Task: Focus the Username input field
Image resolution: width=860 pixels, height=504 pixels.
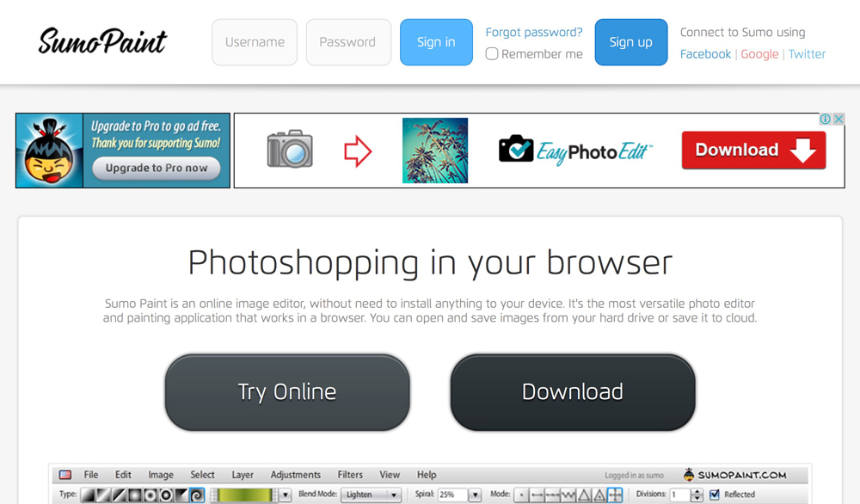Action: click(x=255, y=42)
